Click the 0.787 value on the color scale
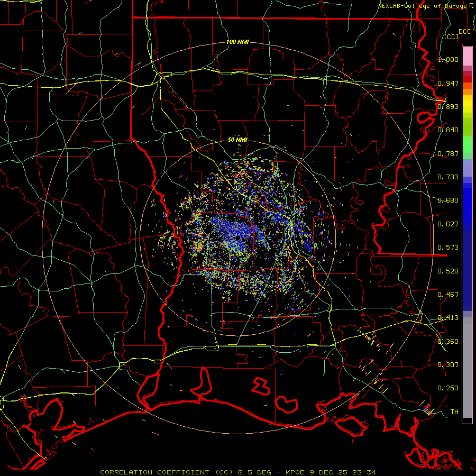 click(448, 153)
